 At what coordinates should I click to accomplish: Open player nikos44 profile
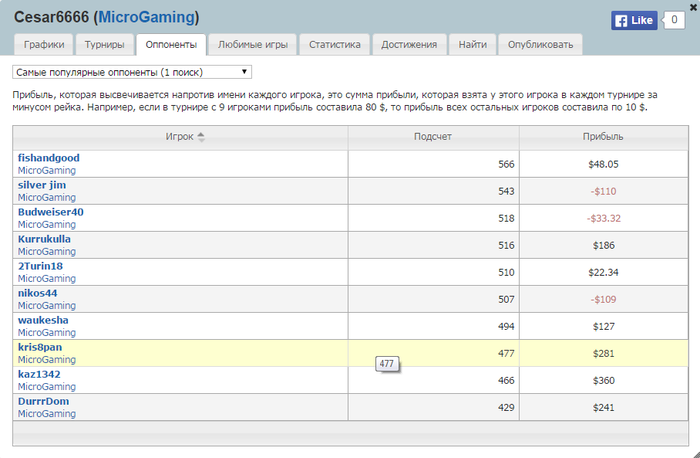(38, 293)
